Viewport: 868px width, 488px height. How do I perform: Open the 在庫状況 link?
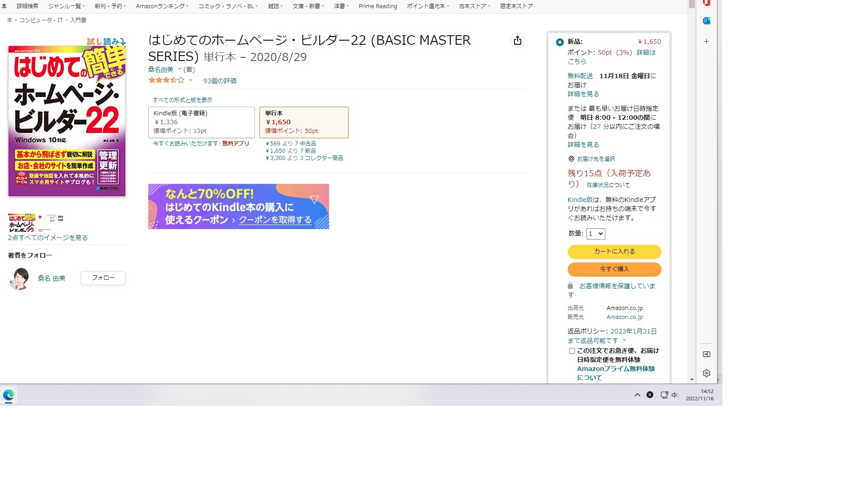pyautogui.click(x=598, y=185)
